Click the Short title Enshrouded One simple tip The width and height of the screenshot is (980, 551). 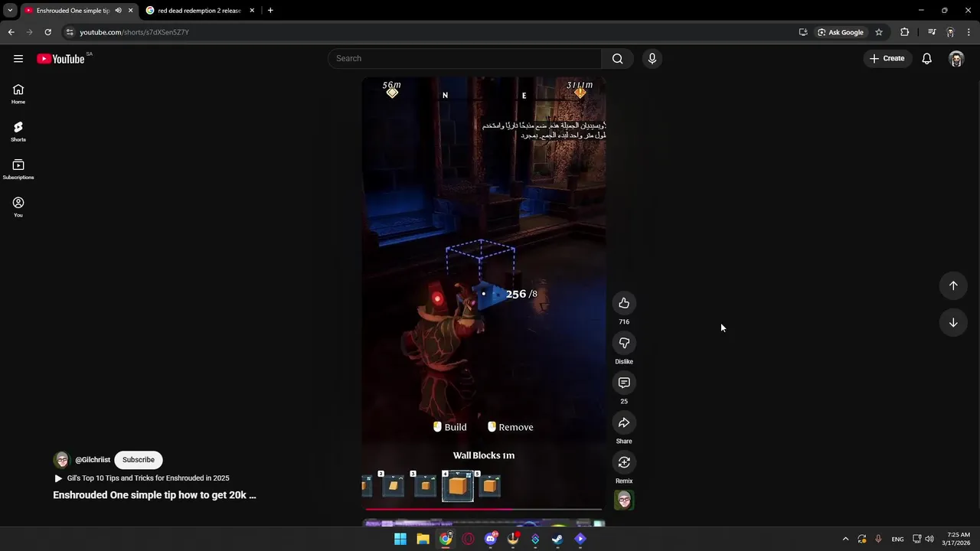[x=155, y=495]
